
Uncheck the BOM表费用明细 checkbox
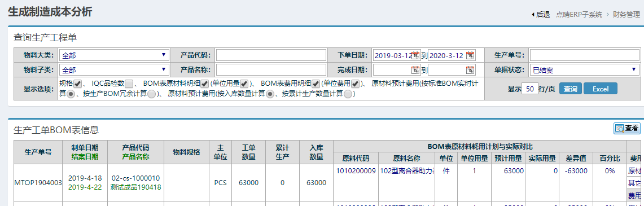316,84
